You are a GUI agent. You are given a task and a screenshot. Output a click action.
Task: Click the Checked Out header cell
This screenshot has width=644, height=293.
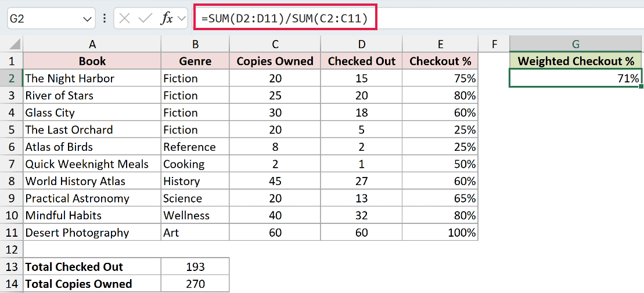361,61
